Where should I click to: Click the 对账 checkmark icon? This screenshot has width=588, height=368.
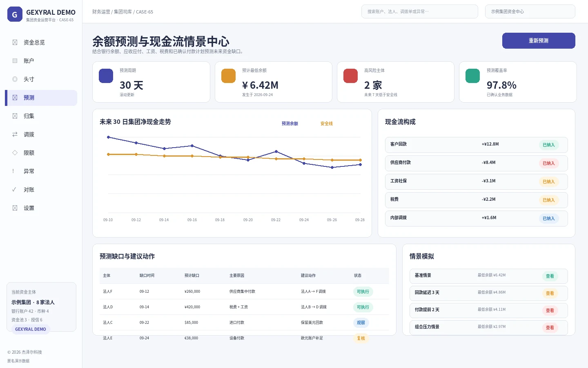pos(14,190)
